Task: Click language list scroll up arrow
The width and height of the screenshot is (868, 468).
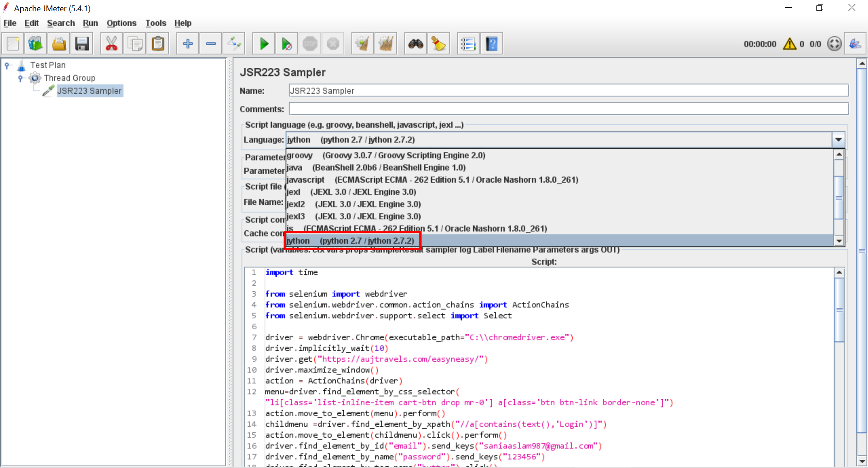Action: [x=839, y=154]
